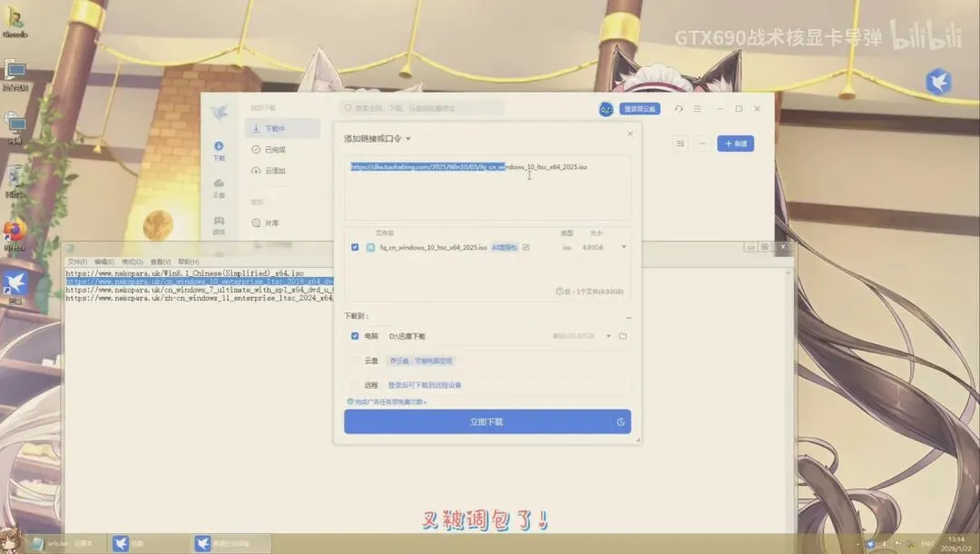Select the 下载中 downloading list

pyautogui.click(x=282, y=128)
